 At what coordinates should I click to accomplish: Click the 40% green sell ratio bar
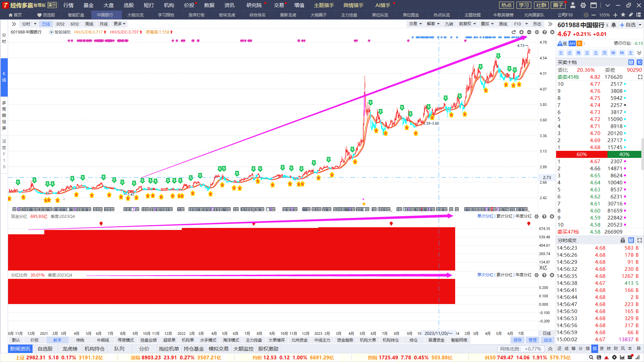(624, 155)
